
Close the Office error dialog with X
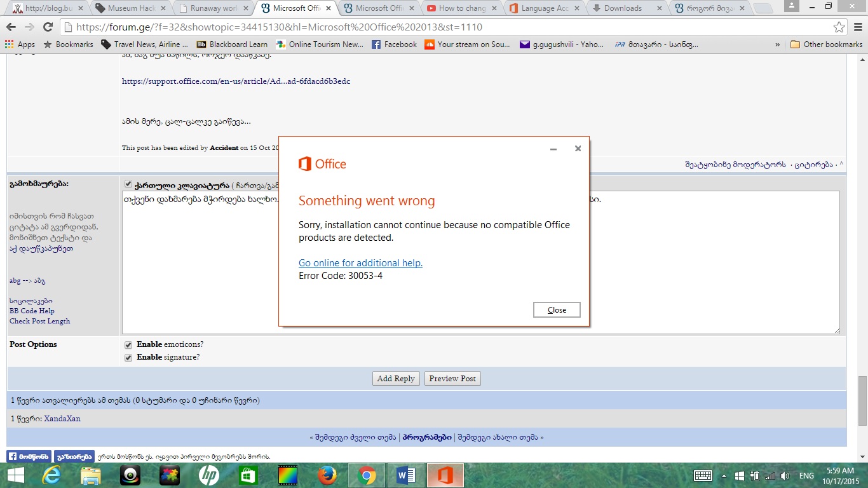click(578, 149)
